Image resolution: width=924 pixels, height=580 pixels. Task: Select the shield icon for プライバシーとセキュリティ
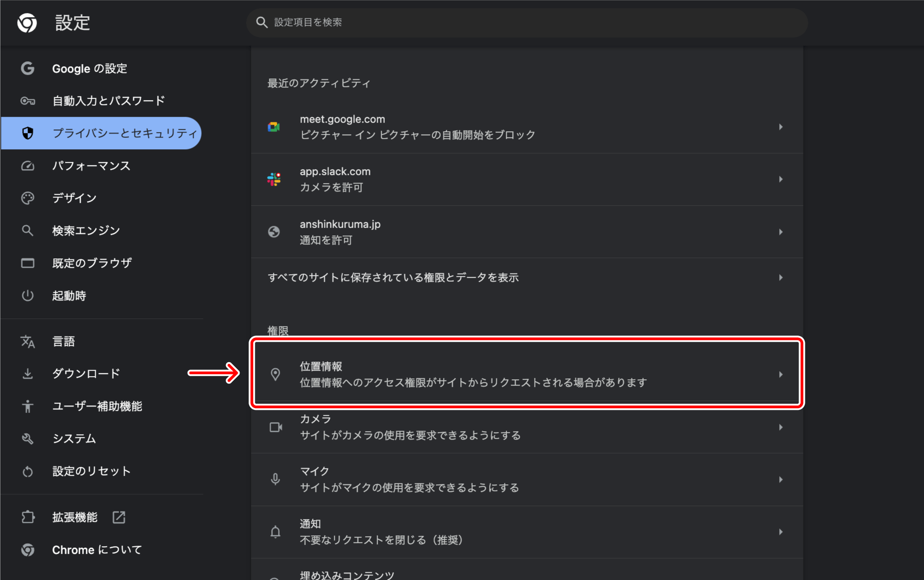click(x=28, y=133)
